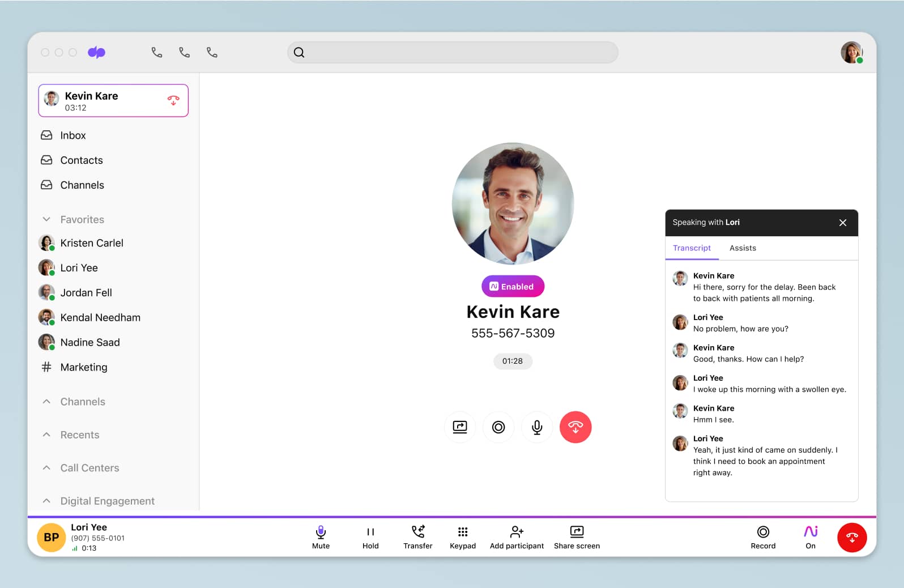
Task: Expand the Recents section
Action: click(47, 434)
